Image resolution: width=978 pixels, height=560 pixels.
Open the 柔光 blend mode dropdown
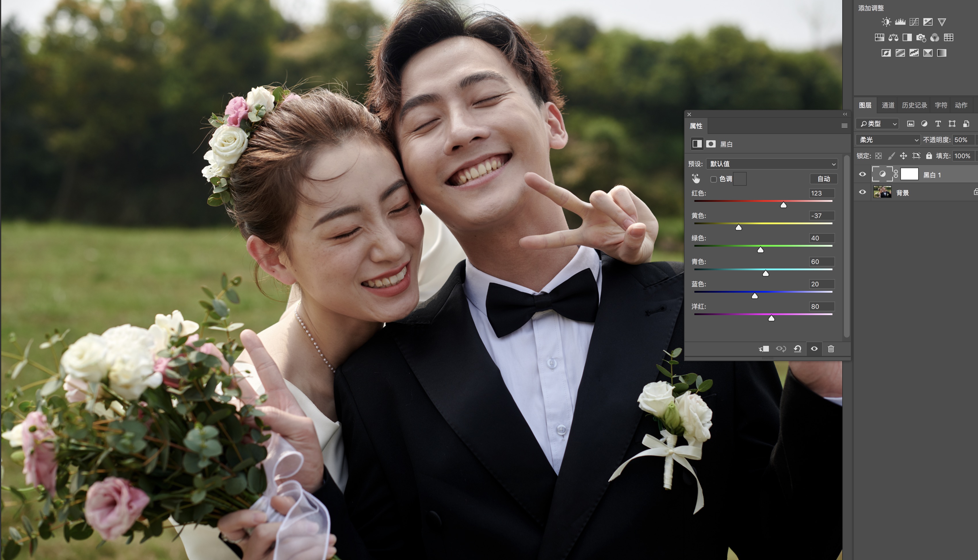888,140
